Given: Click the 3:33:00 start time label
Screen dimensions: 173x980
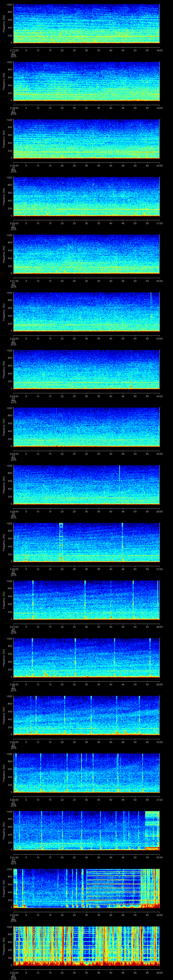Looking at the screenshot, I should click(14, 972).
